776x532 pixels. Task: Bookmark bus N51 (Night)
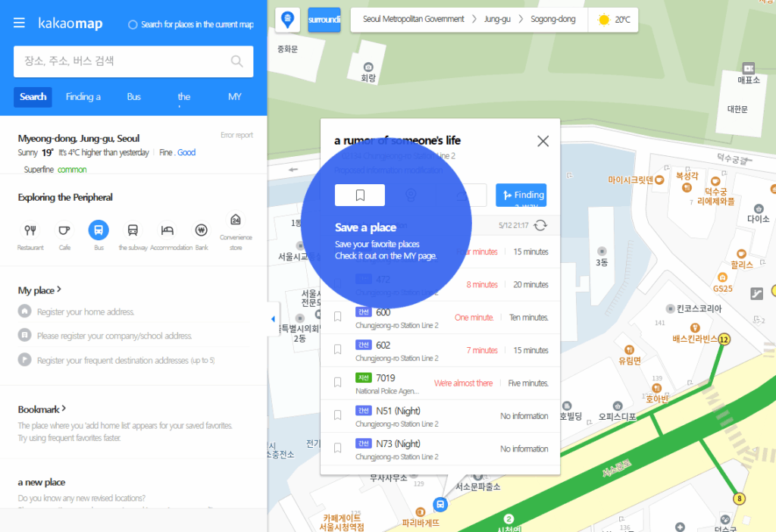(x=337, y=415)
